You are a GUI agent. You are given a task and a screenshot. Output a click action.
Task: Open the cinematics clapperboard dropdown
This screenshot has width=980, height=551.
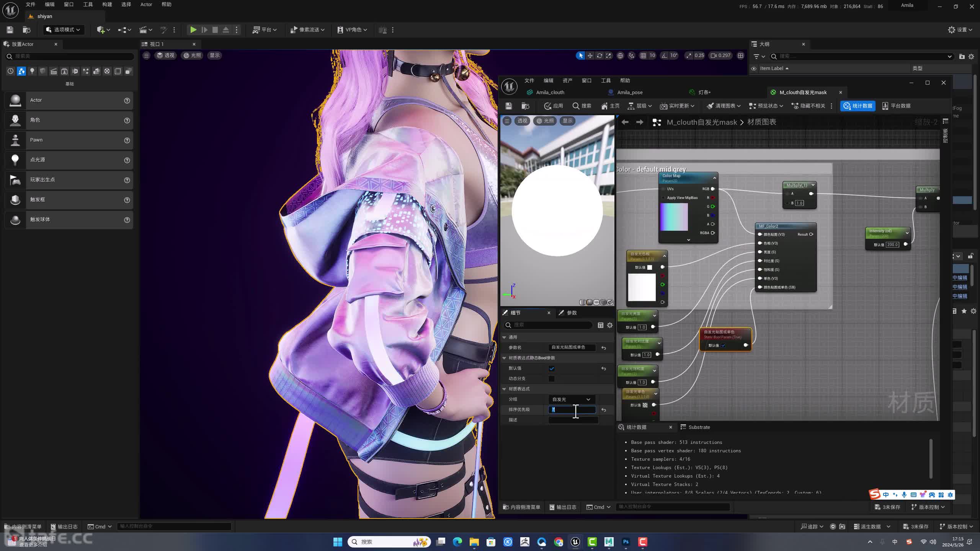(145, 30)
